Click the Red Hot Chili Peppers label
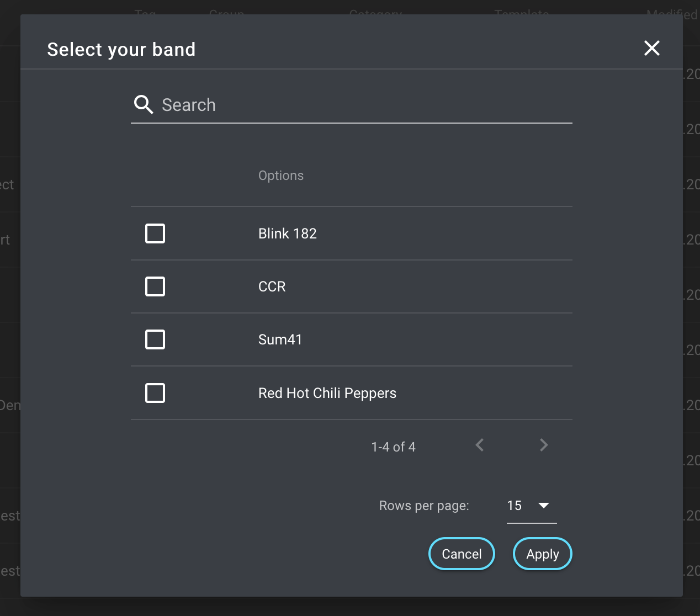The image size is (700, 616). click(x=327, y=393)
